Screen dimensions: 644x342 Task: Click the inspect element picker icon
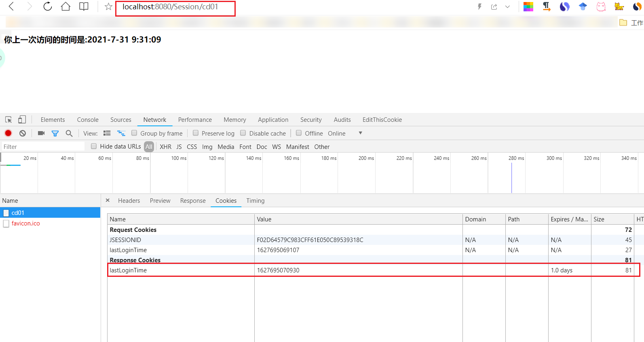pyautogui.click(x=8, y=120)
